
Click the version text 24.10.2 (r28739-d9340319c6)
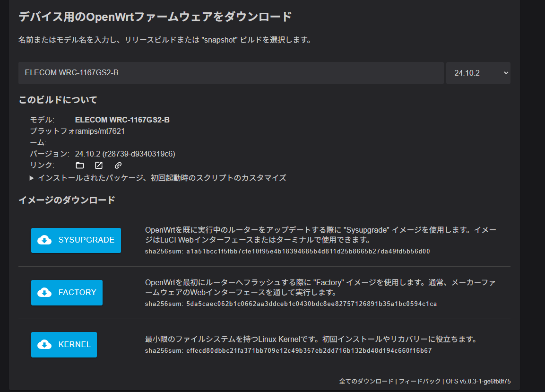(x=125, y=154)
